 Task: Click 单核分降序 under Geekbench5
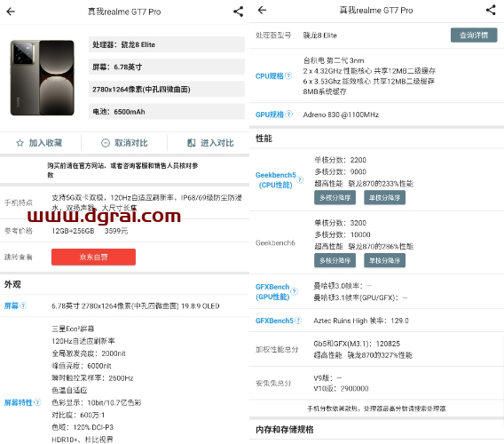384,197
